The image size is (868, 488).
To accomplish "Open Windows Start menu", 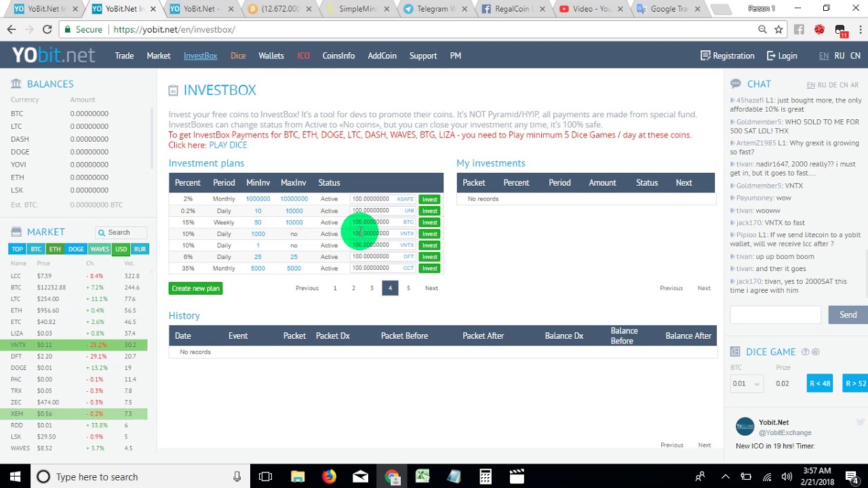I will pos(16,476).
